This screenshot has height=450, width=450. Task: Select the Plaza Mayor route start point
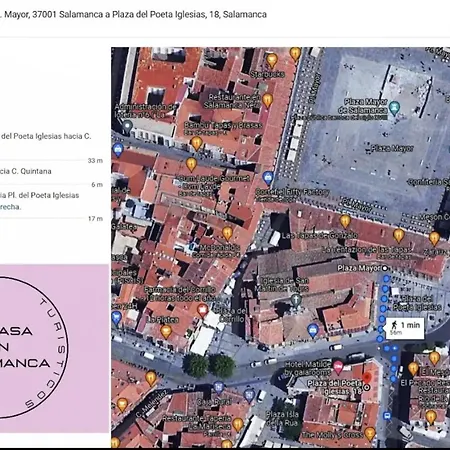385,268
